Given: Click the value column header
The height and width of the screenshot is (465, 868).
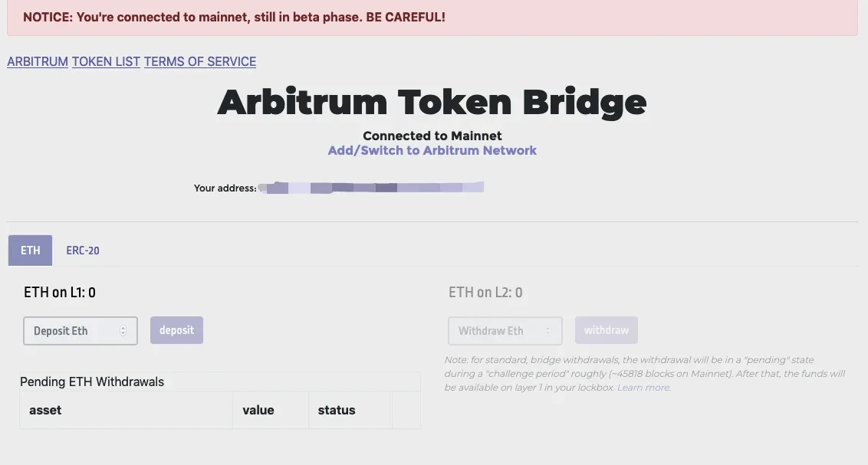Looking at the screenshot, I should pos(258,410).
